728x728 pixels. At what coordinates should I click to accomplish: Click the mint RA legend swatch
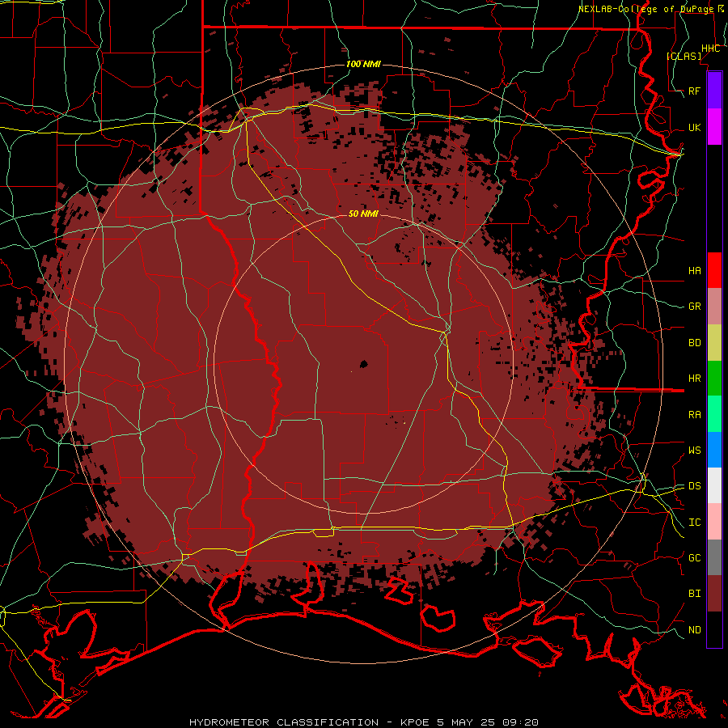tap(714, 414)
